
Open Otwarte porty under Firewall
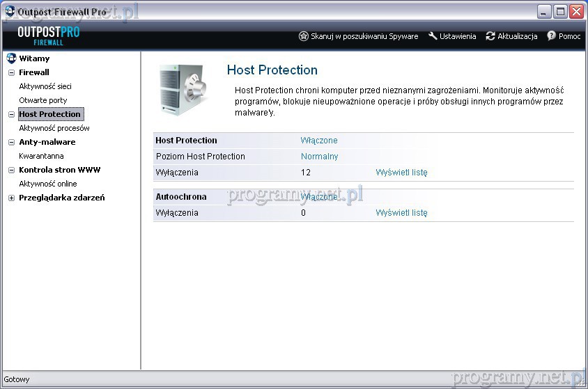tap(43, 100)
